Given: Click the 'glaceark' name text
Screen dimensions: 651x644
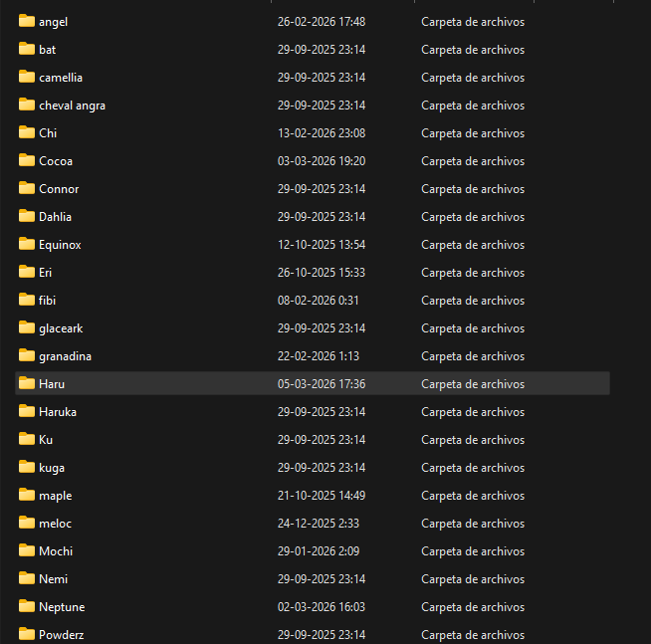Looking at the screenshot, I should pyautogui.click(x=61, y=328).
